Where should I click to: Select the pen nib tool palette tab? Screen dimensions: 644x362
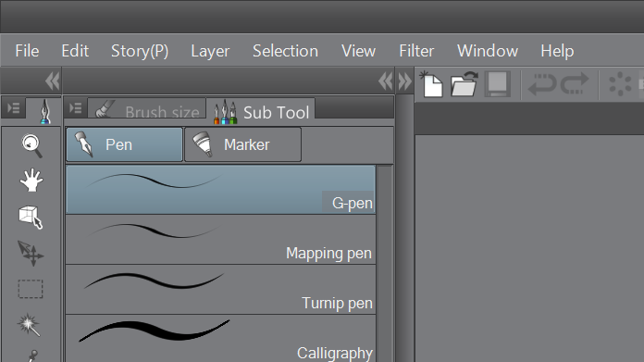click(x=44, y=110)
